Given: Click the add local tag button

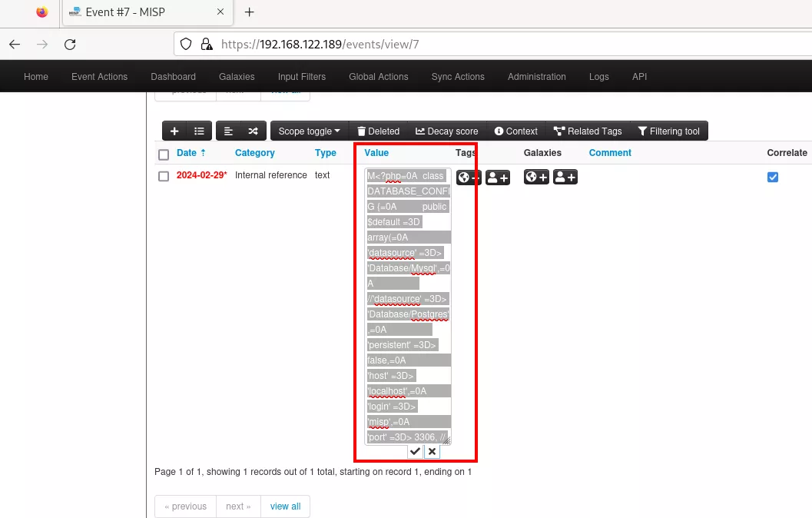Looking at the screenshot, I should 498,178.
